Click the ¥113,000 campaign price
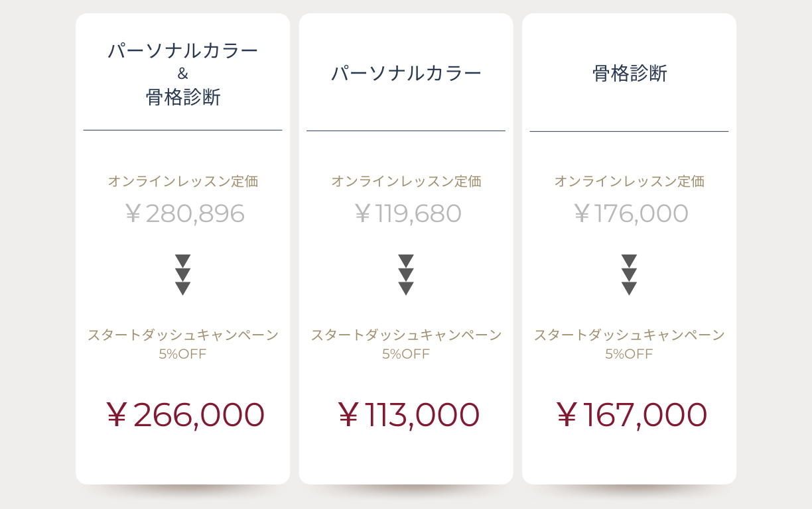The width and height of the screenshot is (812, 509). (408, 415)
